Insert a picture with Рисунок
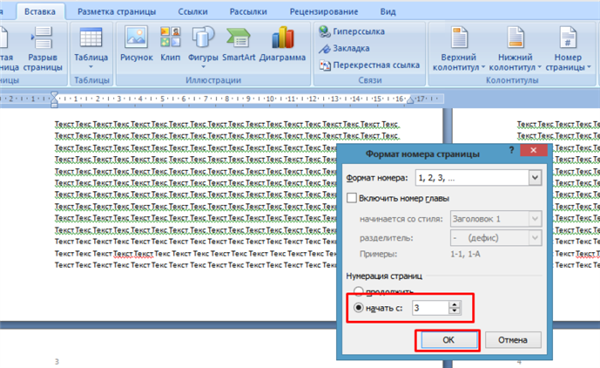 click(136, 44)
